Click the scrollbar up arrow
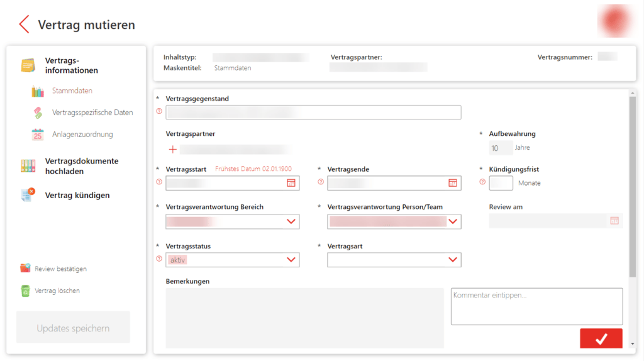This screenshot has height=361, width=644. (633, 93)
